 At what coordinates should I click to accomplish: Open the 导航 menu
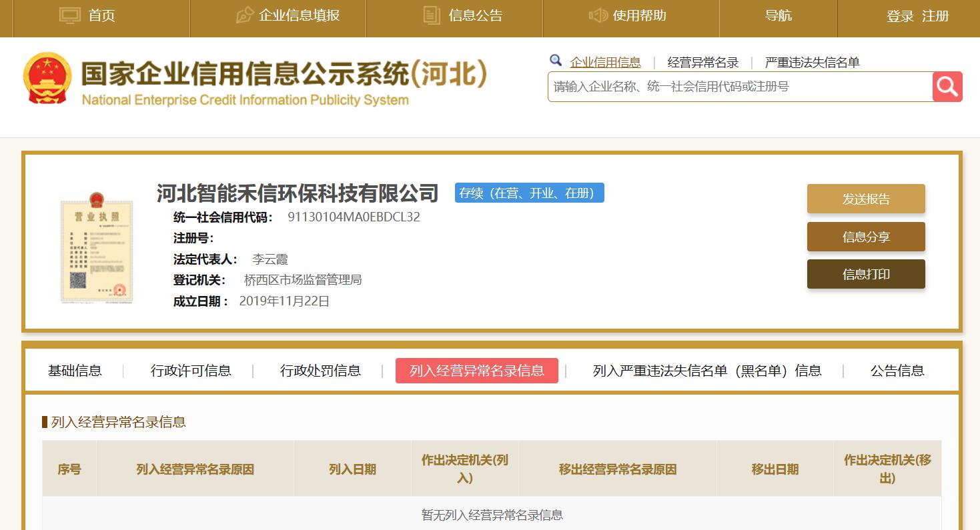point(778,15)
